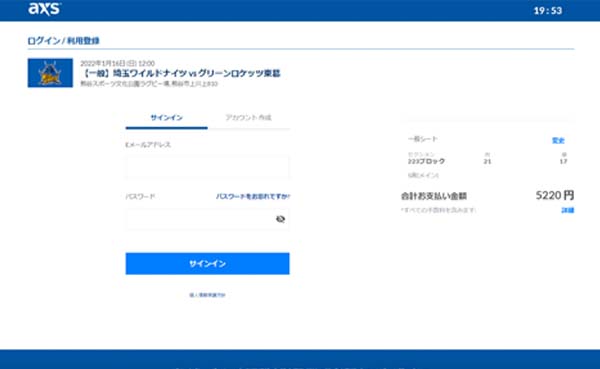The width and height of the screenshot is (600, 369).
Task: Click the seat number 17 value
Action: point(563,162)
